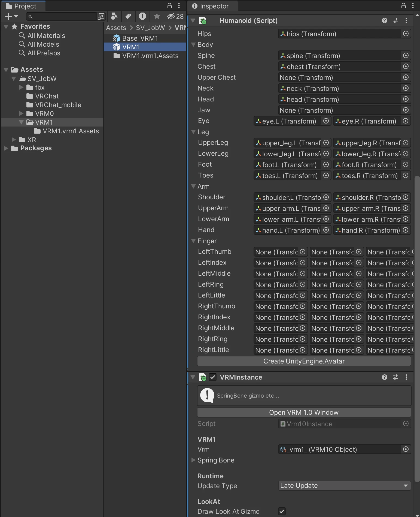Search by log type icon
The image size is (420, 517).
[142, 17]
